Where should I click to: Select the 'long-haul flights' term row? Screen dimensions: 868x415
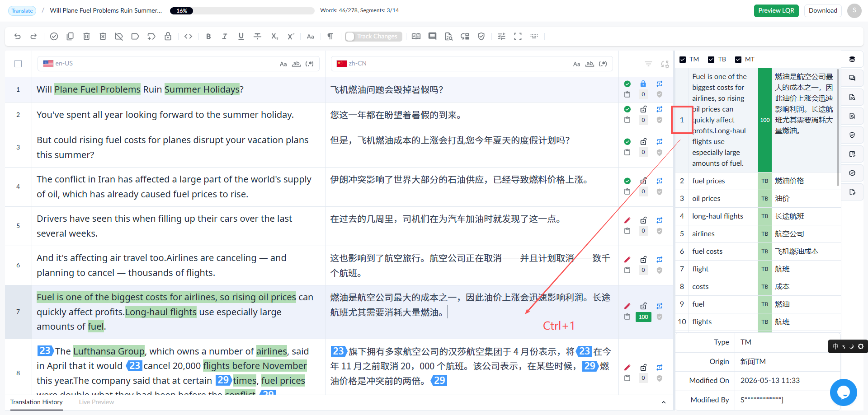coord(758,216)
